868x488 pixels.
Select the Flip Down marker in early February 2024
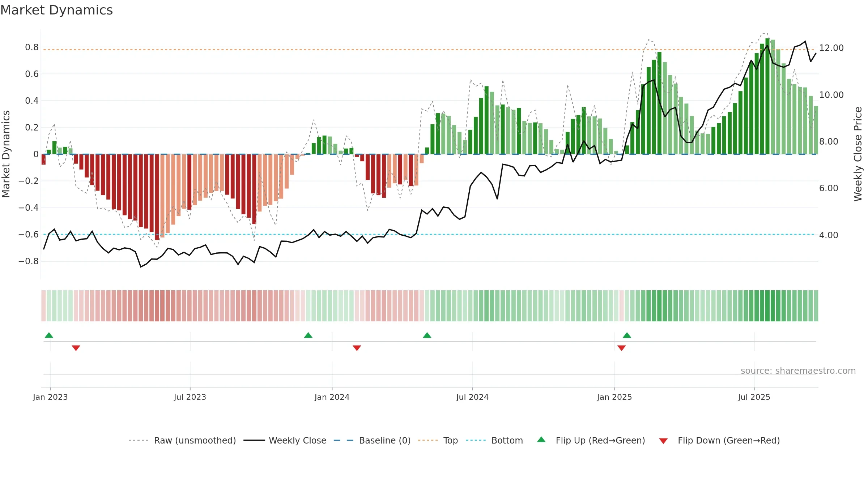(357, 348)
